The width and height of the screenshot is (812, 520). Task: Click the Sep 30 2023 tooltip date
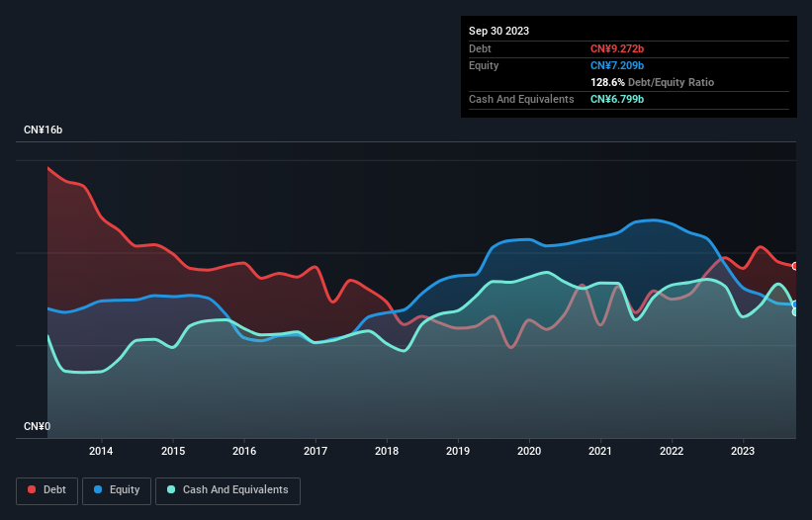tap(498, 31)
